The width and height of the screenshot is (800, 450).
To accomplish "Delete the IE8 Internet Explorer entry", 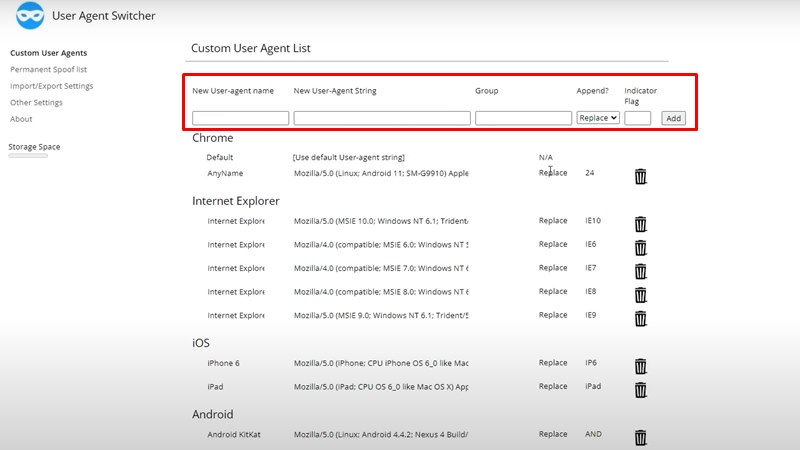I will pyautogui.click(x=640, y=295).
